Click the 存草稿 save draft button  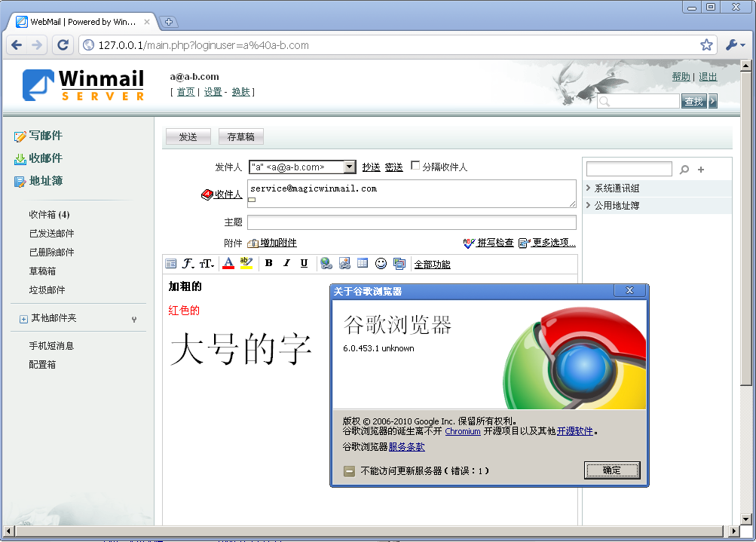click(x=241, y=137)
